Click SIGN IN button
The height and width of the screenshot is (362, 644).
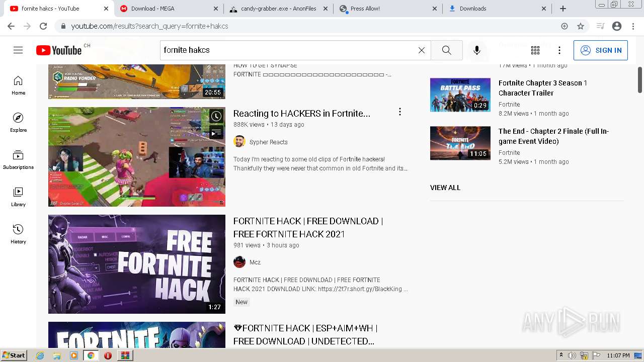click(x=601, y=50)
